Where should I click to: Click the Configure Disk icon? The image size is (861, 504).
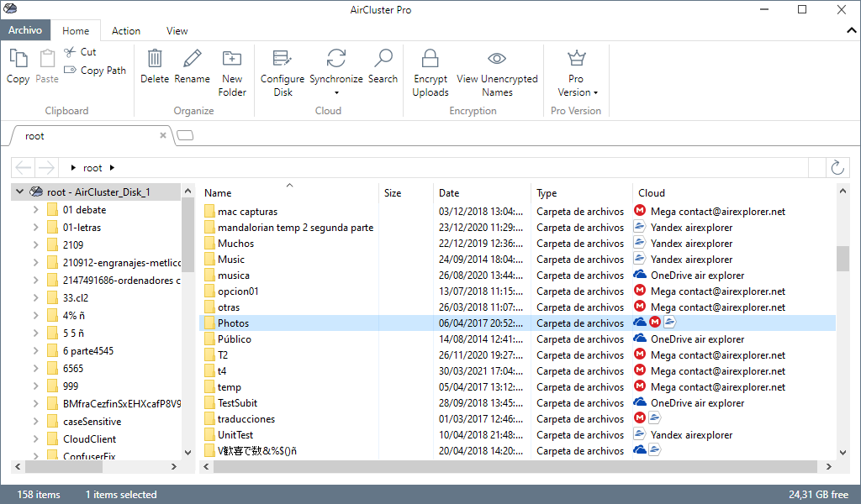(283, 58)
